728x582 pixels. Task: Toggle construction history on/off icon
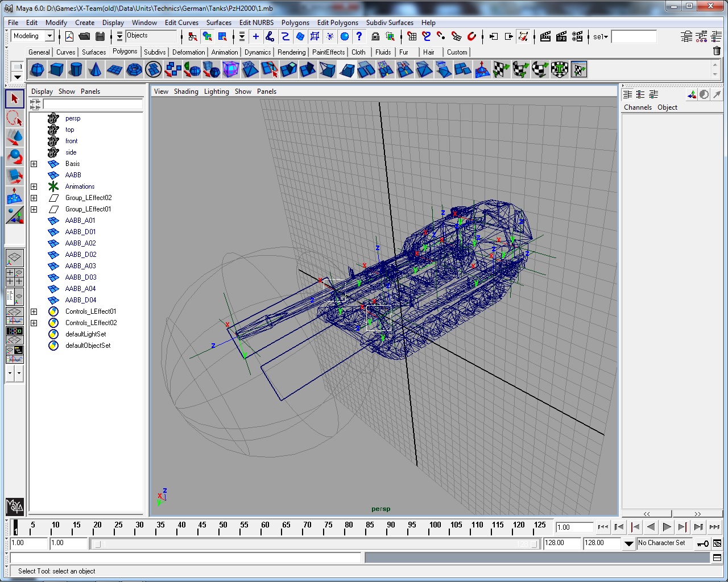point(524,36)
